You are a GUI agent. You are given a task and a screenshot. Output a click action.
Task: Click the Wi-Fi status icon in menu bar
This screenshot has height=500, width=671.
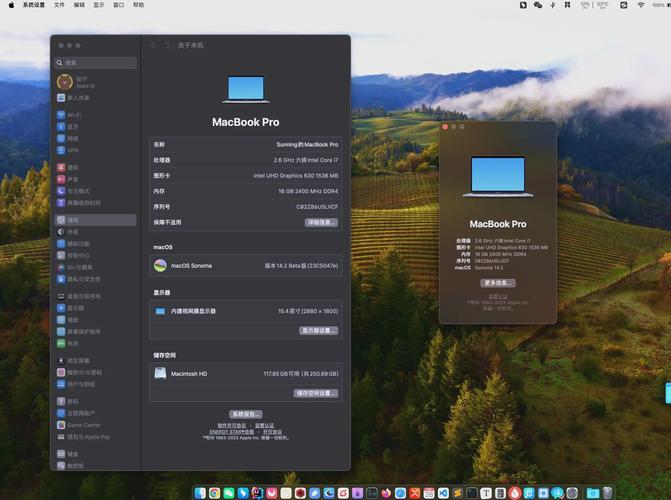tap(641, 5)
